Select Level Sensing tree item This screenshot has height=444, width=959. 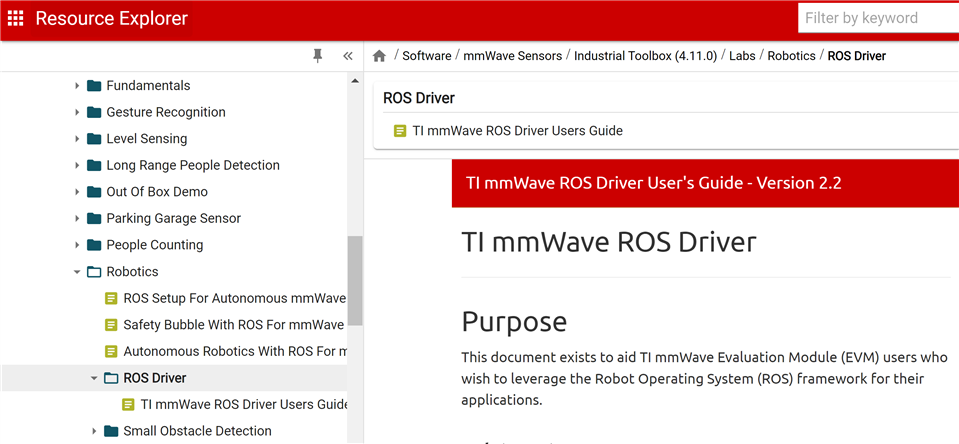coord(147,139)
